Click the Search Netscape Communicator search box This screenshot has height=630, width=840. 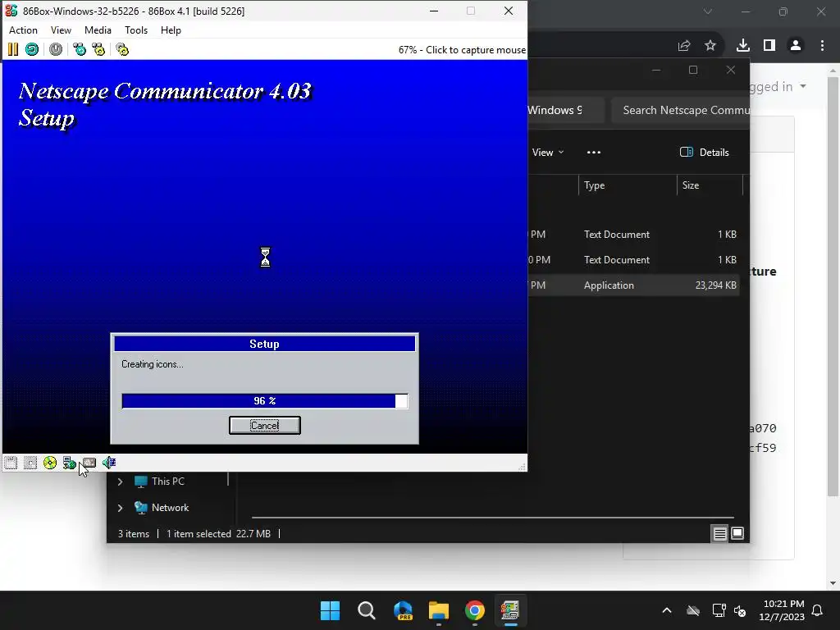(x=681, y=111)
